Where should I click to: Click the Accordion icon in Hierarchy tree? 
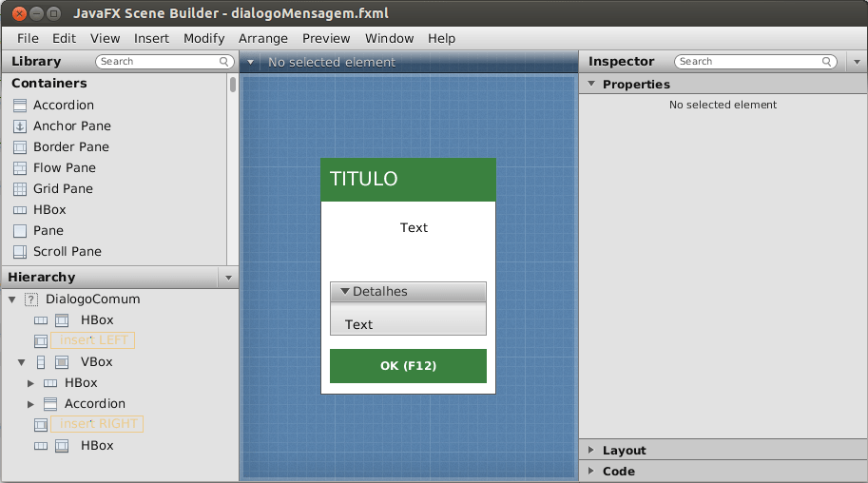point(50,404)
